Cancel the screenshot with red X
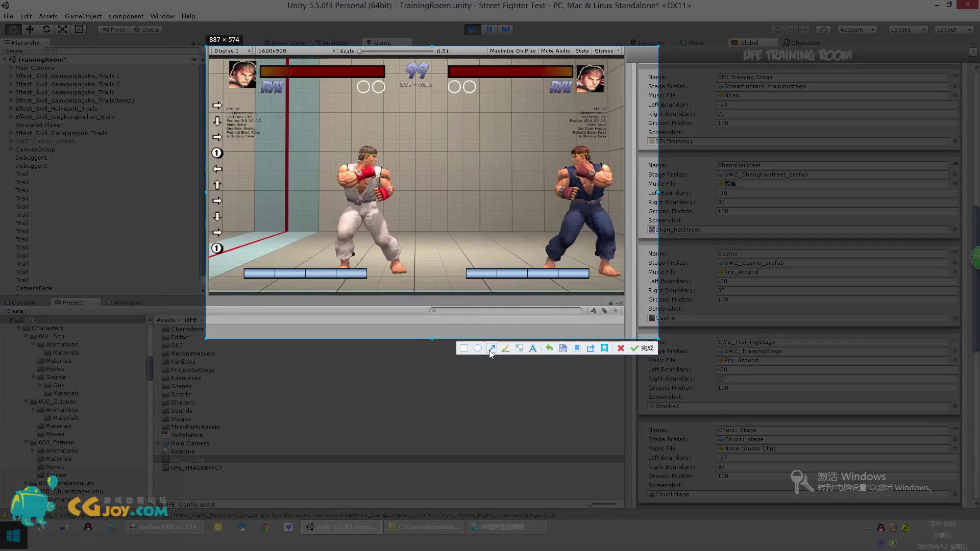 (621, 348)
